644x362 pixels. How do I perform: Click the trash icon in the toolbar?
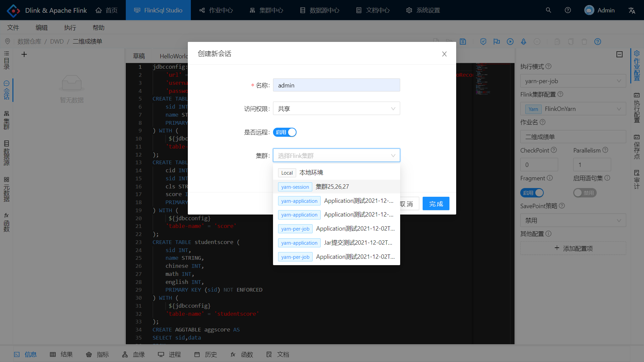(x=584, y=42)
